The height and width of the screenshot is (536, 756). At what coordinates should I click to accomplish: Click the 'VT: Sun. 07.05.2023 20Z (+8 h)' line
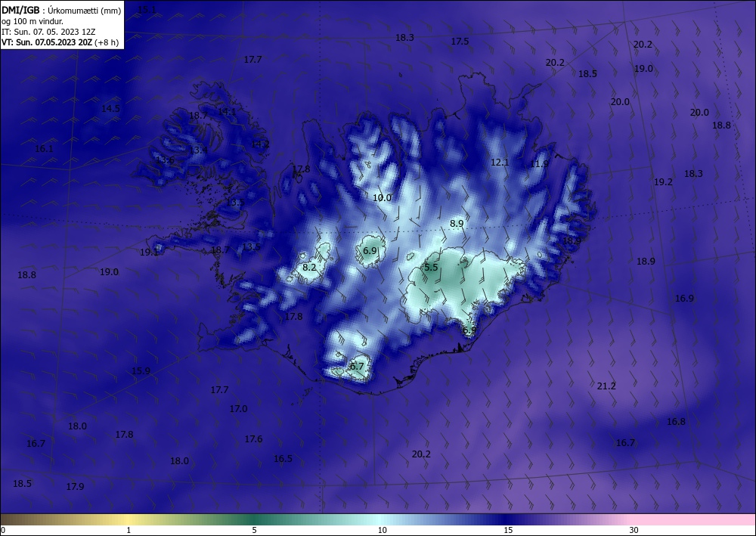[x=60, y=42]
